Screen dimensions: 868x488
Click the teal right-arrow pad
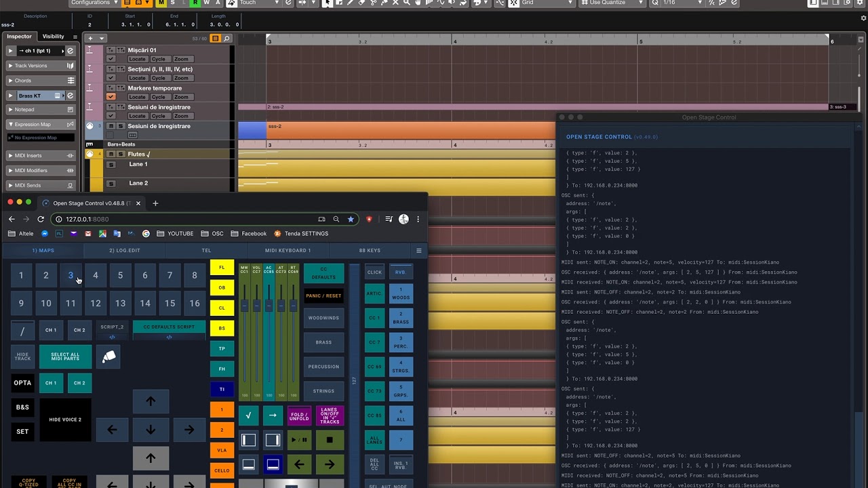tap(273, 415)
